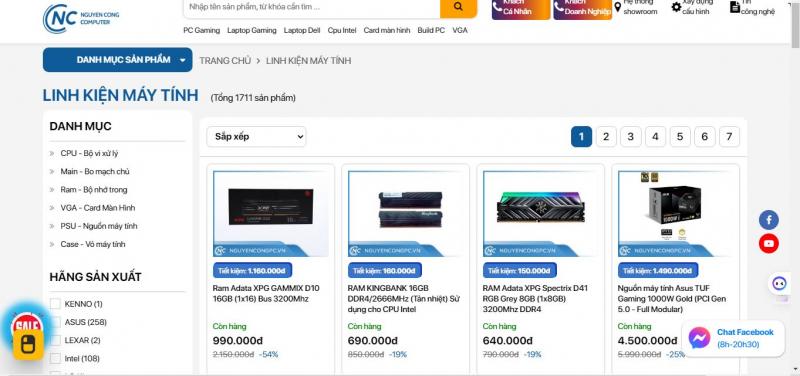Tick the KENNO (1) brand checkbox
The width and height of the screenshot is (800, 376).
coord(55,304)
